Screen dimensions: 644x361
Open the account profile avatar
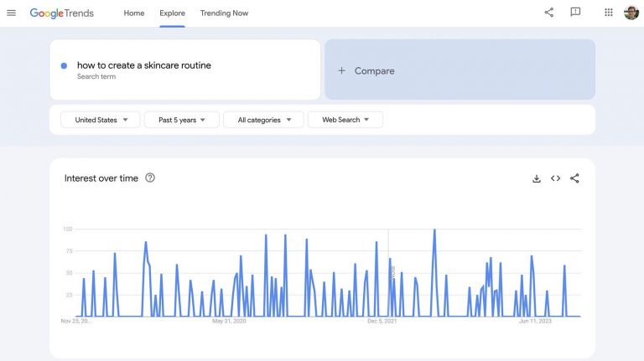pyautogui.click(x=631, y=13)
